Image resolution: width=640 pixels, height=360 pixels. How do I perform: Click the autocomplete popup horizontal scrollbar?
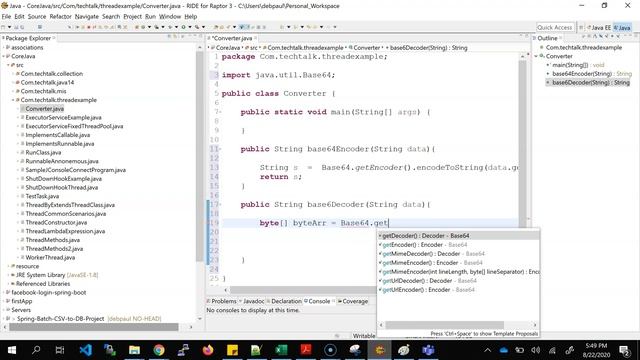click(445, 325)
